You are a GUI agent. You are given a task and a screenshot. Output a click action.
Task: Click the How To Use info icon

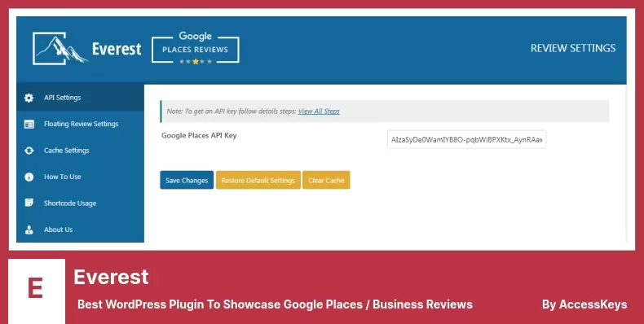pos(29,177)
